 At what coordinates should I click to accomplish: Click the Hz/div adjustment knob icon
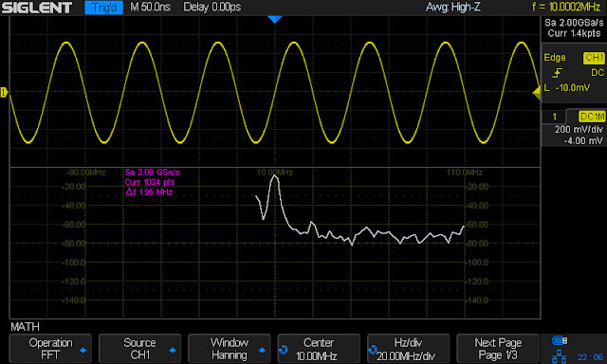point(373,350)
